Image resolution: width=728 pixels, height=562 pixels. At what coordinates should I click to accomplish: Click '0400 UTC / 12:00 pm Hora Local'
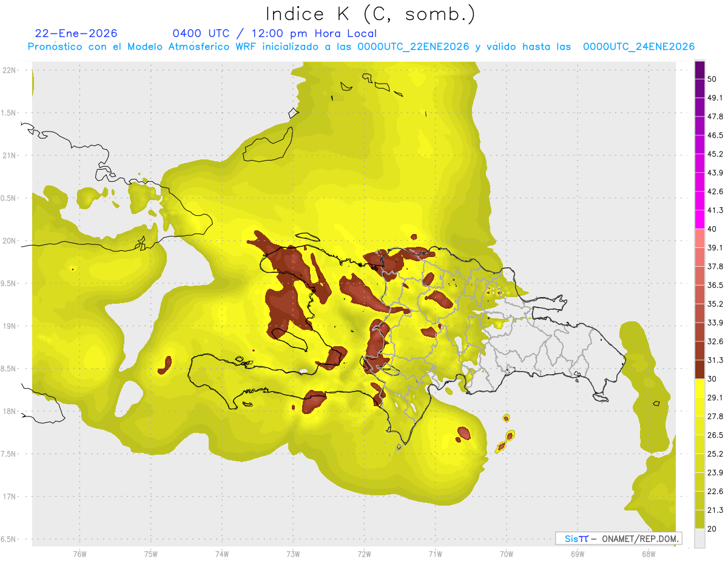click(274, 33)
